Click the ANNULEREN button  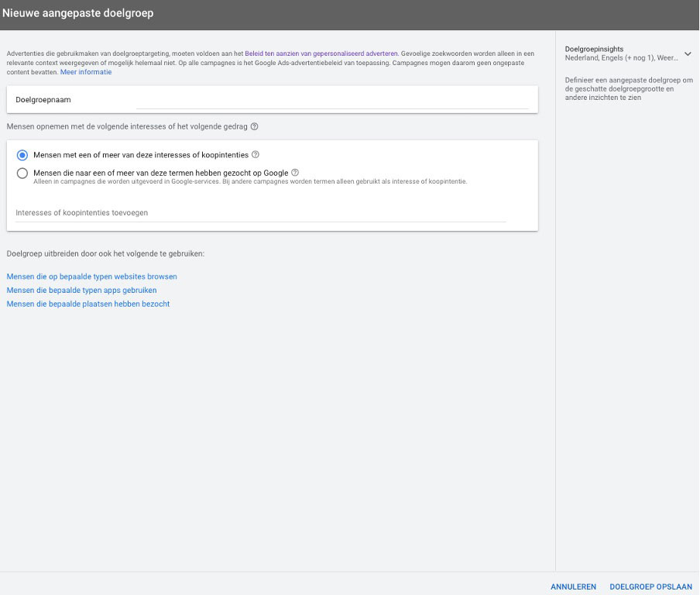(573, 586)
